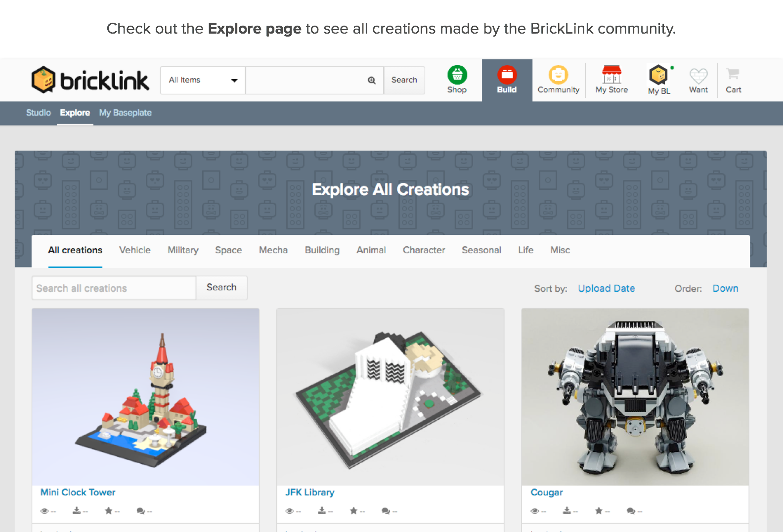Select the Mecha category tab
Image resolution: width=783 pixels, height=532 pixels.
[273, 250]
